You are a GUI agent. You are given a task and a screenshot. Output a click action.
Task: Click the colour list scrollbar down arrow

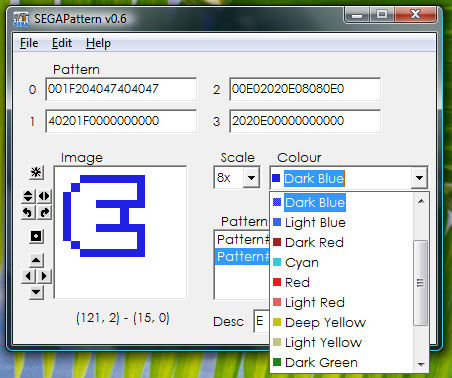(x=421, y=365)
